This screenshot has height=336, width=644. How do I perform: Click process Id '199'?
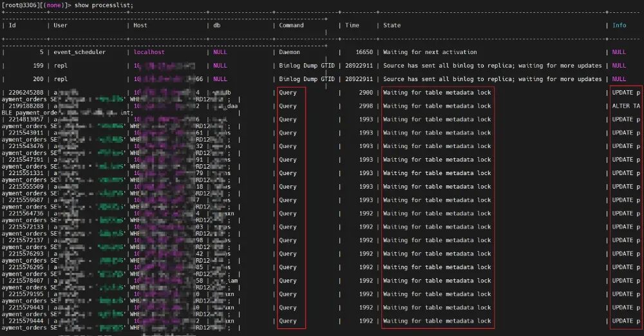point(38,66)
